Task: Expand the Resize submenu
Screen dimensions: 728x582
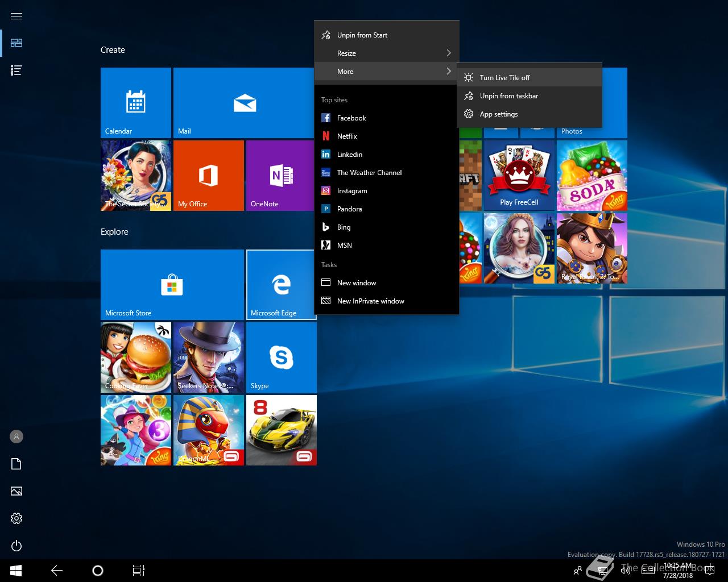Action: pyautogui.click(x=387, y=53)
